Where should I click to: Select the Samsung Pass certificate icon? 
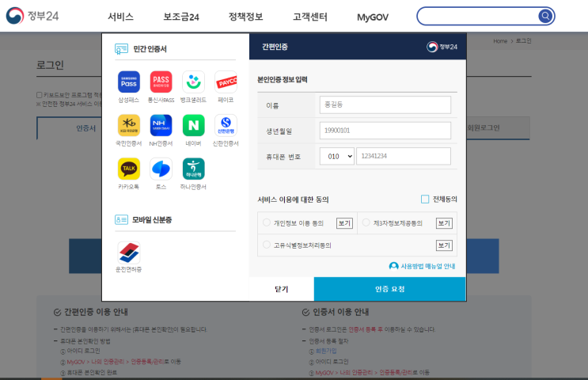coord(129,82)
